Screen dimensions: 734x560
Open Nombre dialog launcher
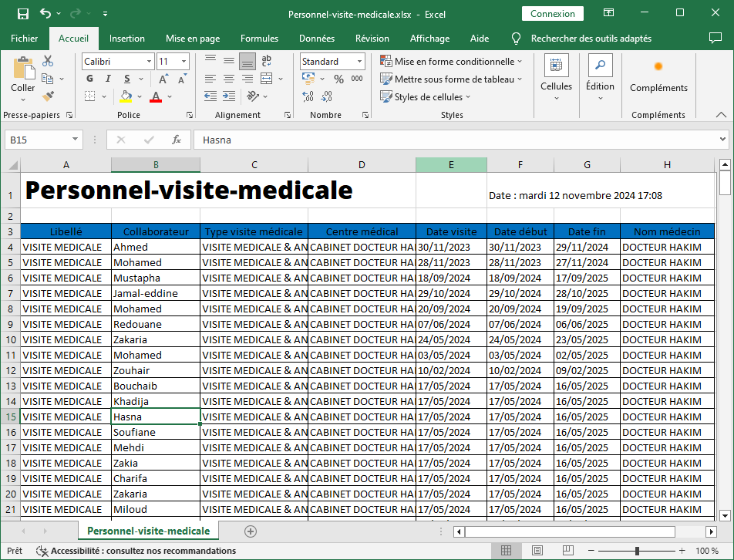pos(365,115)
